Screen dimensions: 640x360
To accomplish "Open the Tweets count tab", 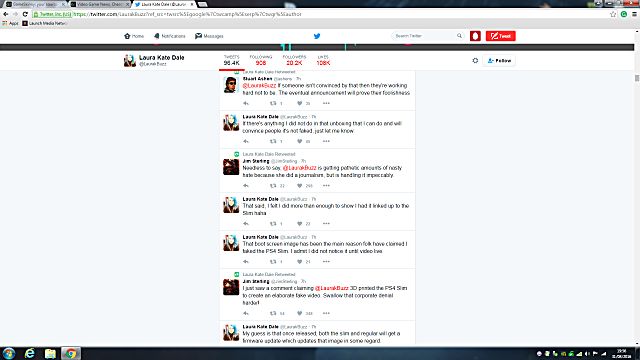I will tap(231, 60).
